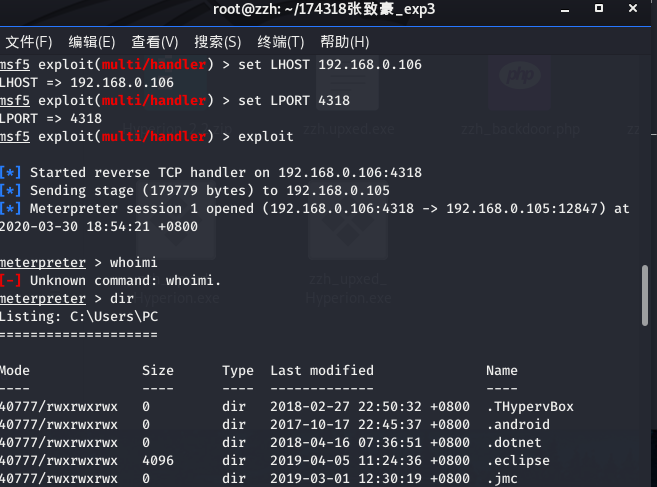The height and width of the screenshot is (487, 657).
Task: Open the 搜索(S) menu
Action: [217, 42]
